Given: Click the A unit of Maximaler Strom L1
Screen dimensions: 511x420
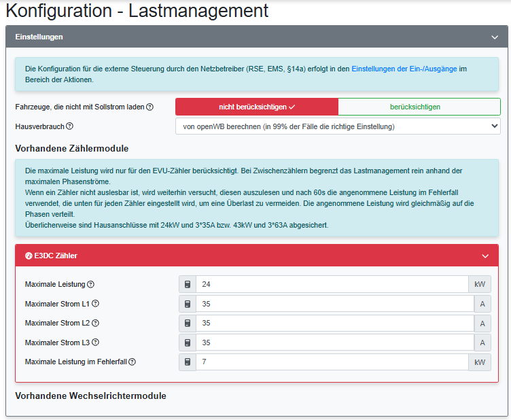Looking at the screenshot, I should (482, 304).
